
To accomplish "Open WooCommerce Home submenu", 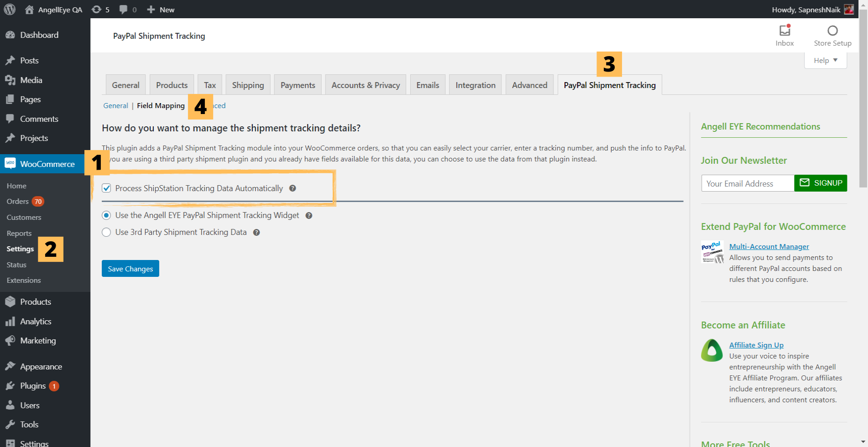I will (x=16, y=186).
